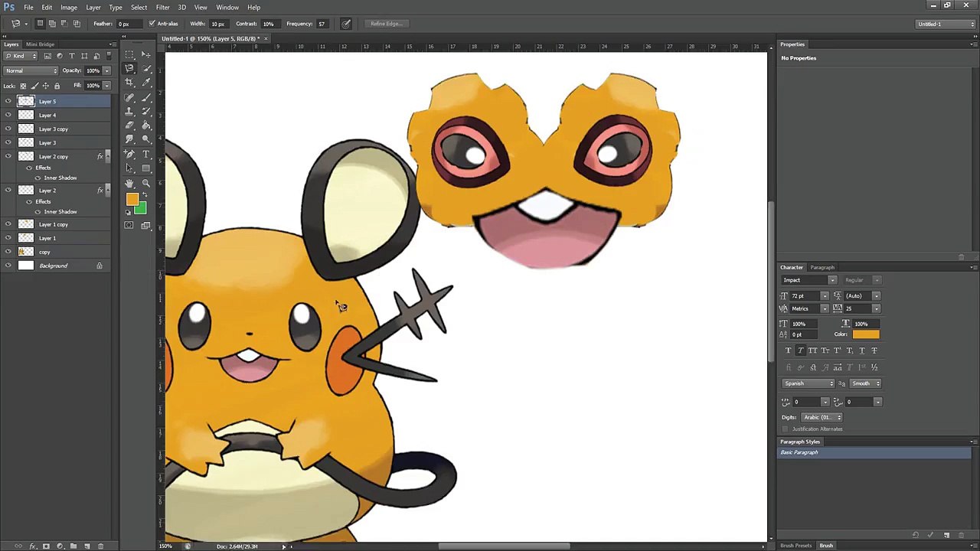Select the Brush tool
The image size is (980, 551).
[x=146, y=97]
